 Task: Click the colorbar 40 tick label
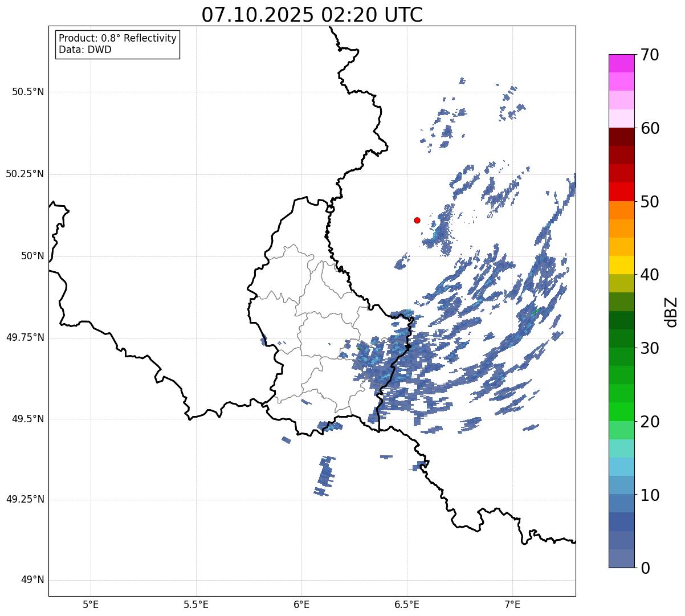coord(650,275)
